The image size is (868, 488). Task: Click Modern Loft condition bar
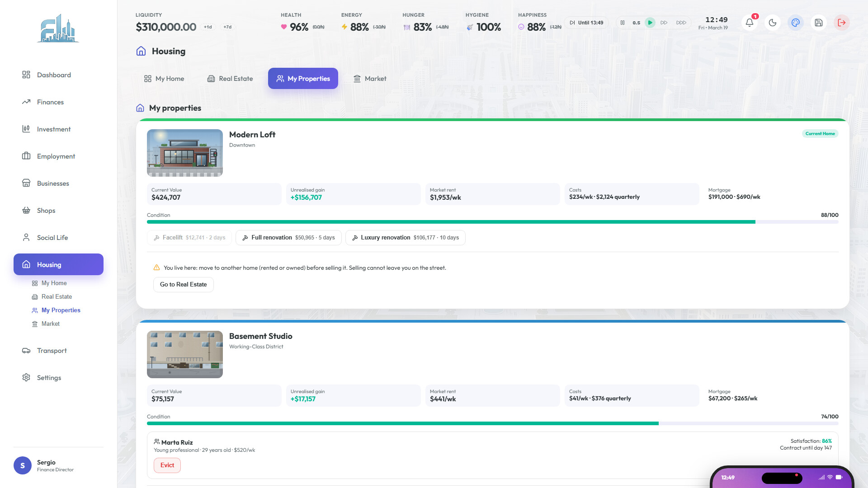[x=493, y=222]
